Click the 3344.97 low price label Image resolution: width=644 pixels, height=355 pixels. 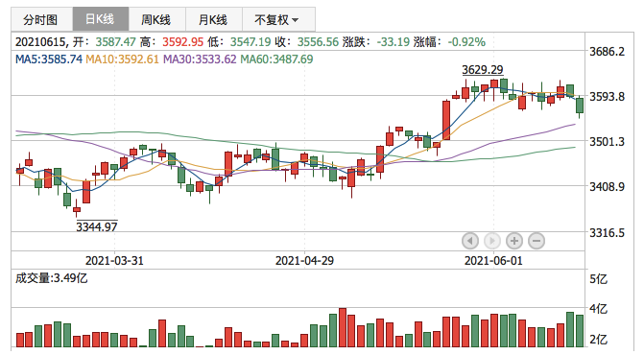click(97, 226)
